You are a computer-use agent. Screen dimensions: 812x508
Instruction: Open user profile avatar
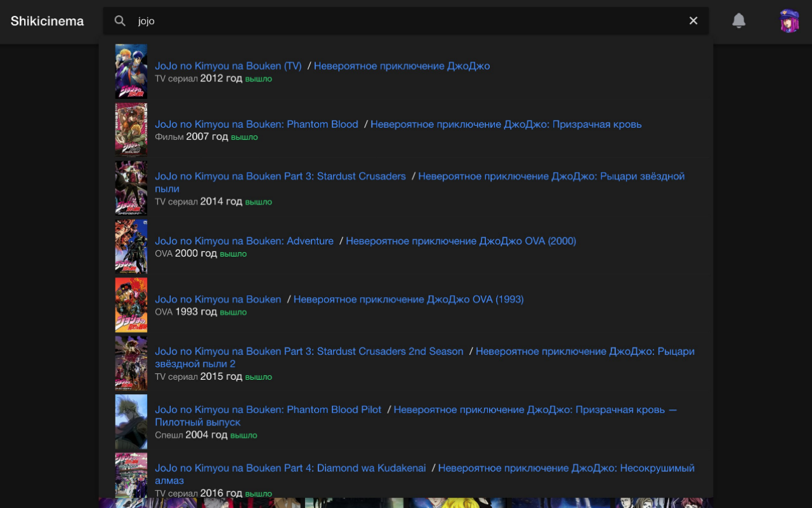pos(789,21)
